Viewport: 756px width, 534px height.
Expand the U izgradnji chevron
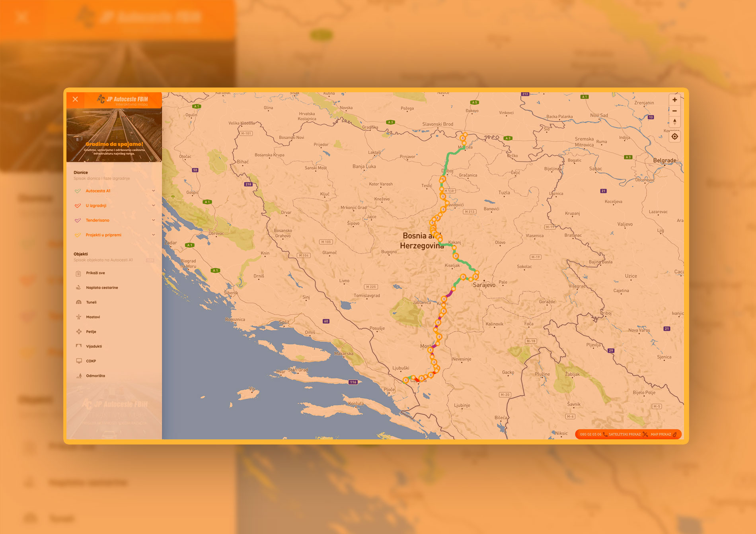coord(153,206)
